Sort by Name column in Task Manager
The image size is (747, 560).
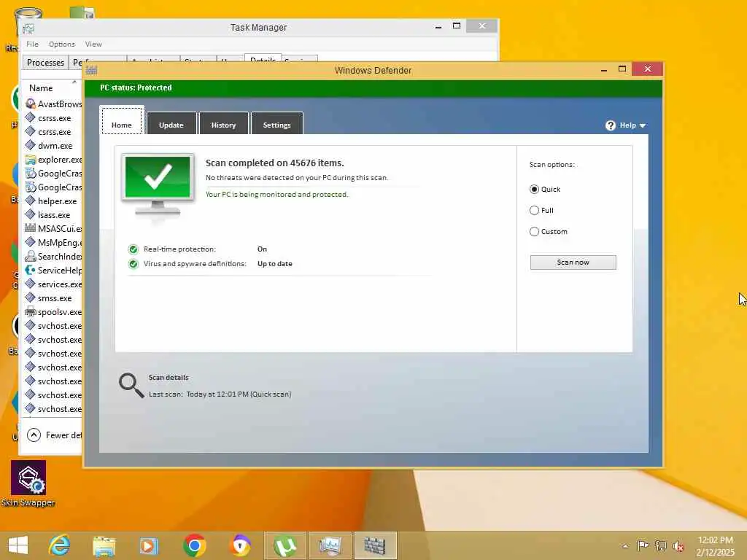point(41,88)
